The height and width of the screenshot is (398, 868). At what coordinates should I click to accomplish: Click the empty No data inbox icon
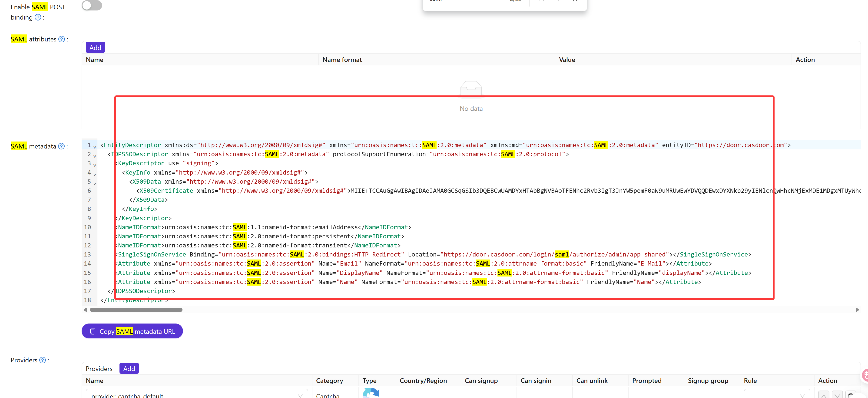tap(471, 89)
